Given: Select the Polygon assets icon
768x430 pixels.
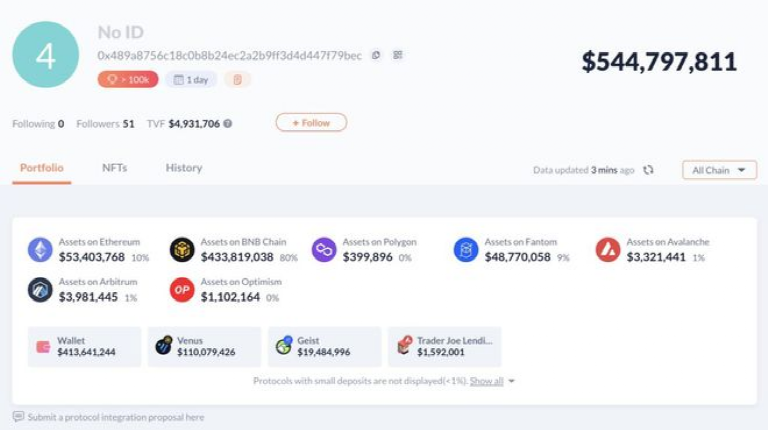Looking at the screenshot, I should (x=324, y=249).
